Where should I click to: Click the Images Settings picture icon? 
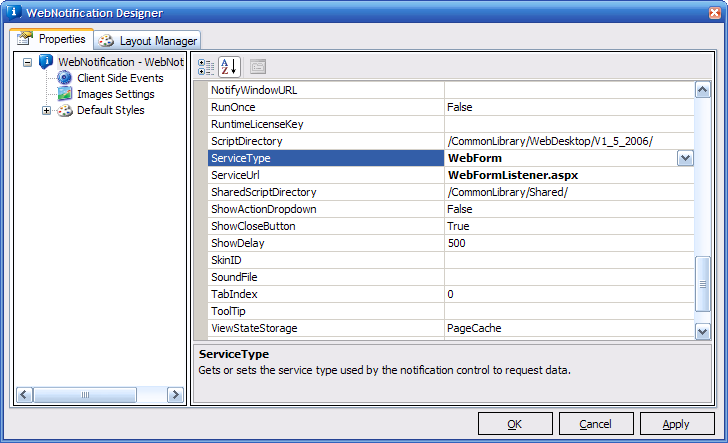coord(65,94)
